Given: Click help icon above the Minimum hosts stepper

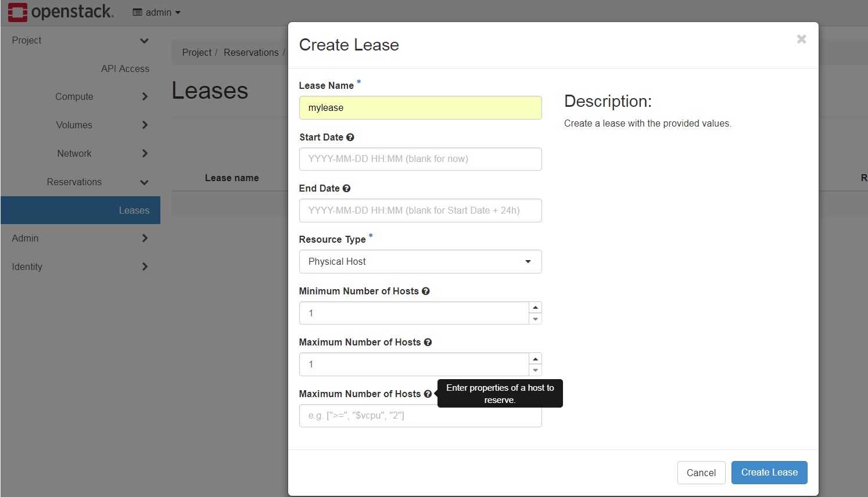Looking at the screenshot, I should (425, 291).
